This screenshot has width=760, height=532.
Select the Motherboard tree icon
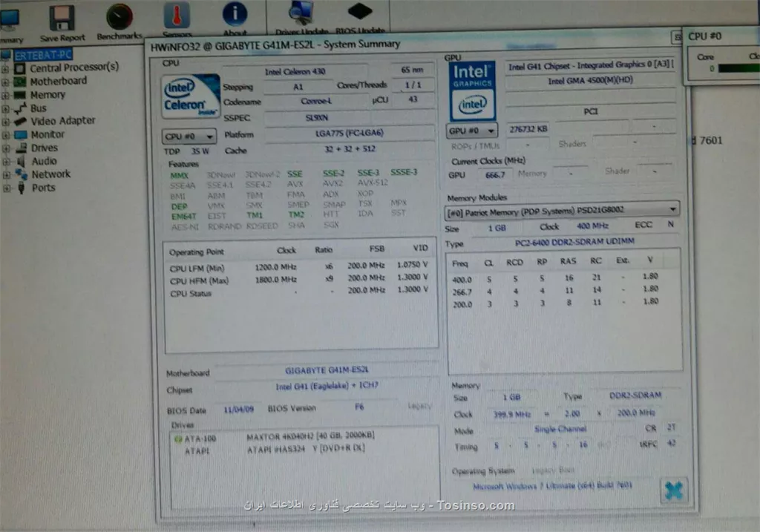click(19, 82)
